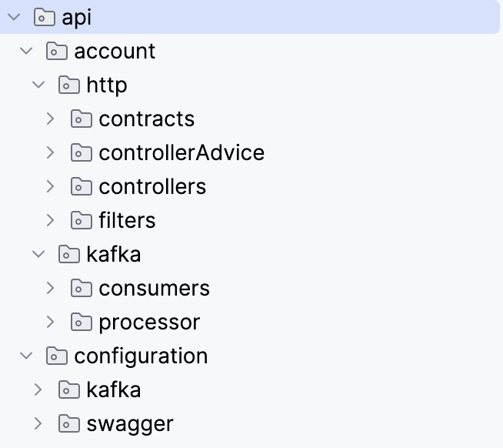
Task: Click the http package folder icon
Action: 69,85
